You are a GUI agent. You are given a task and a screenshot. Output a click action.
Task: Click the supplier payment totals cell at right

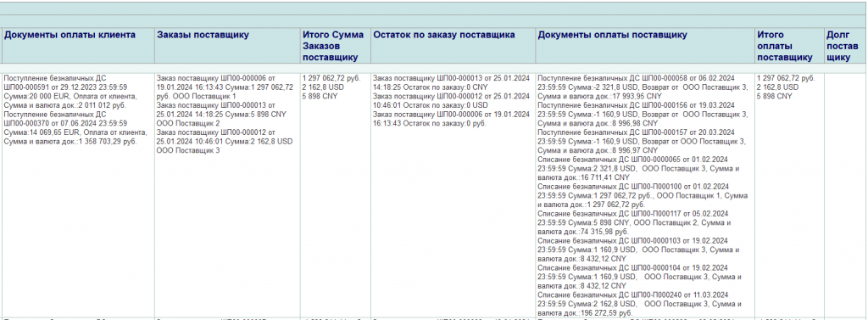(789, 194)
